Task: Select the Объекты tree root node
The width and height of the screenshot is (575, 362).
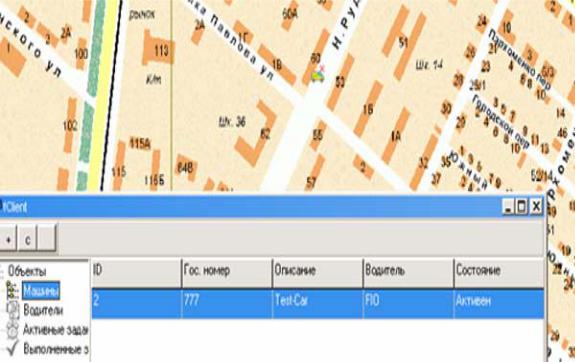Action: pyautogui.click(x=27, y=271)
